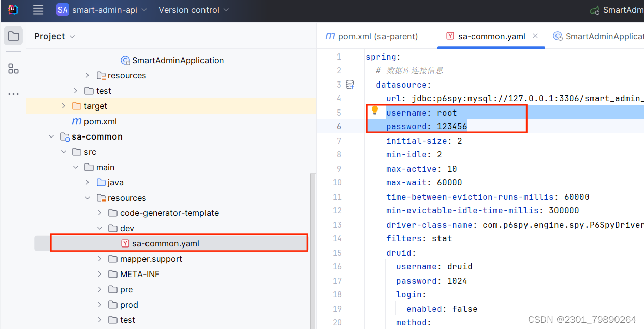Collapse the main folder
Image resolution: width=644 pixels, height=329 pixels.
[x=75, y=167]
